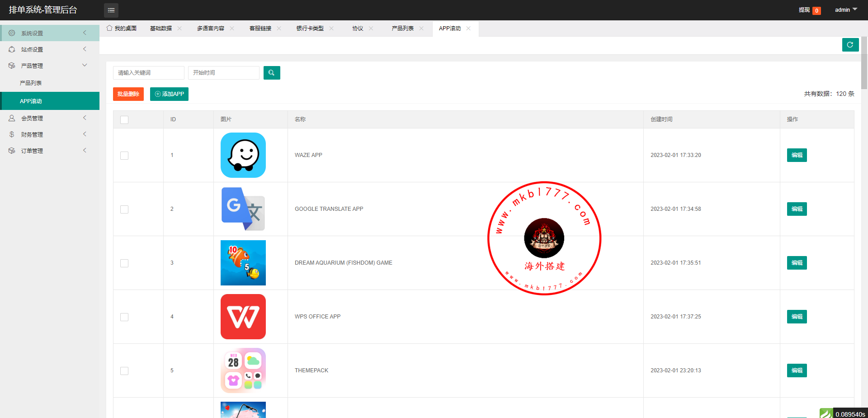
Task: Check the WPS OFFICE APP row checkbox
Action: coord(124,317)
